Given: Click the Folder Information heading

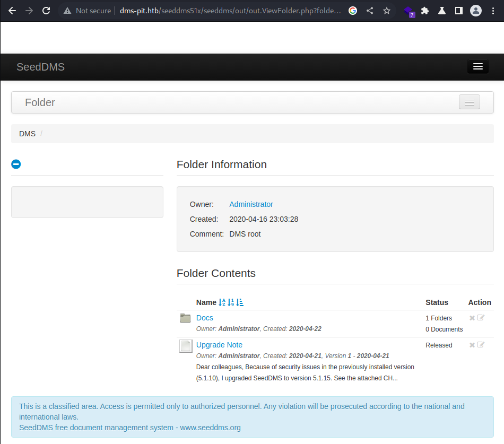Looking at the screenshot, I should [222, 164].
